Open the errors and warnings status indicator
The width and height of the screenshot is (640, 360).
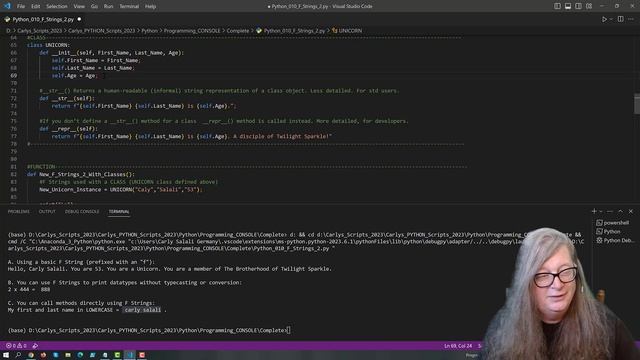click(x=16, y=346)
